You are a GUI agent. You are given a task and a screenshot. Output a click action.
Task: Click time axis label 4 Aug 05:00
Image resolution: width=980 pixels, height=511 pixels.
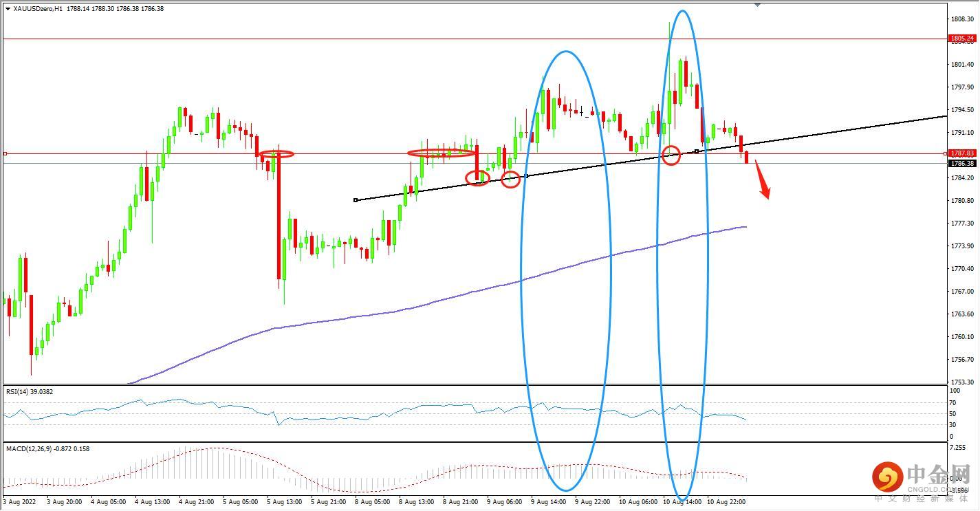point(107,502)
